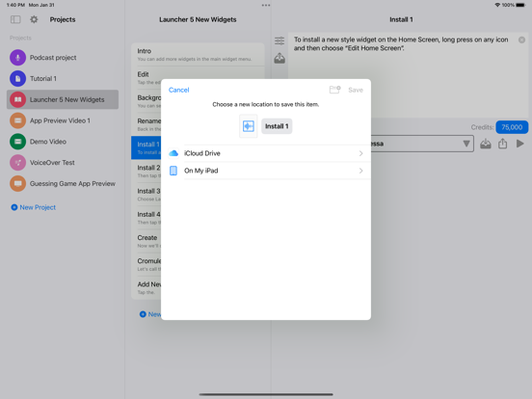Click the inbox tray icon beside the sliders
Screen dimensions: 532x399
(279, 59)
